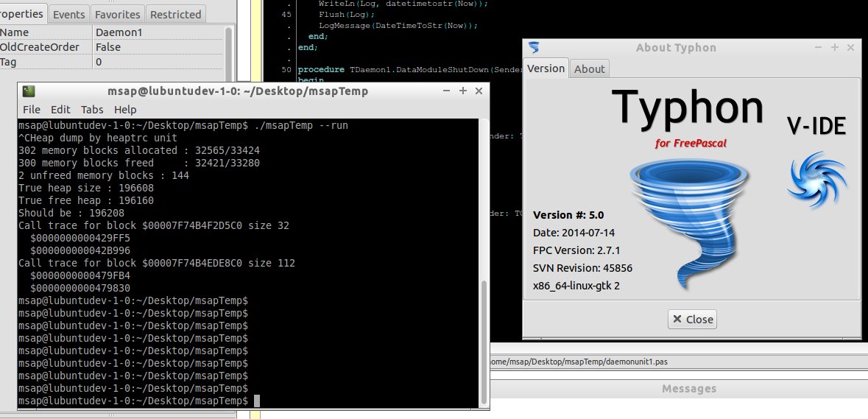The width and height of the screenshot is (868, 419).
Task: Click the daemonunit1.pas file path in status bar
Action: coord(579,362)
